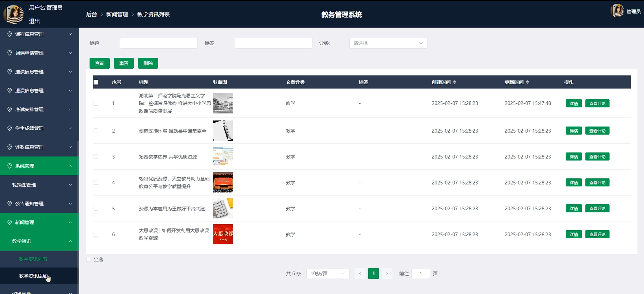
Task: Go to next page with right arrow
Action: point(387,274)
